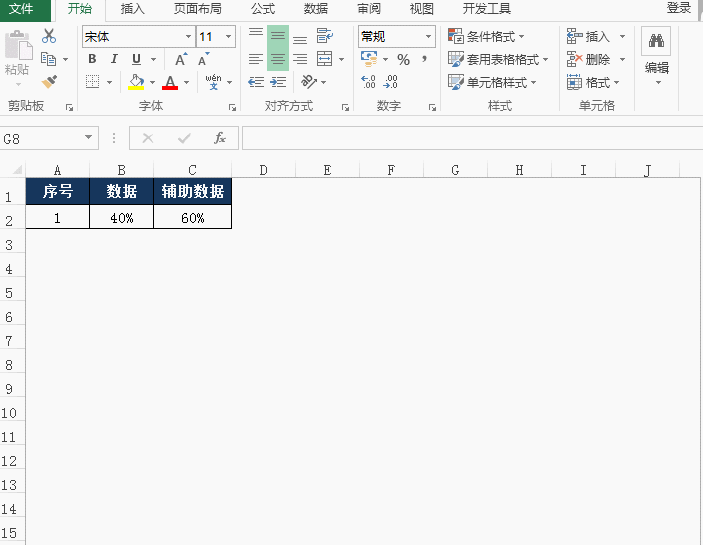Click formula bar confirm checkmark
Viewport: 703px width, 545px height.
point(184,138)
